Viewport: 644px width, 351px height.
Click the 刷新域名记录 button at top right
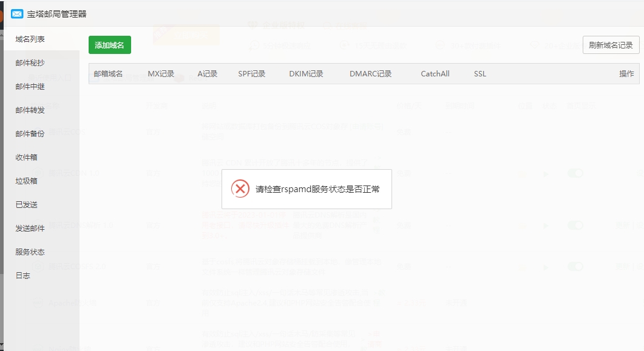pos(611,45)
